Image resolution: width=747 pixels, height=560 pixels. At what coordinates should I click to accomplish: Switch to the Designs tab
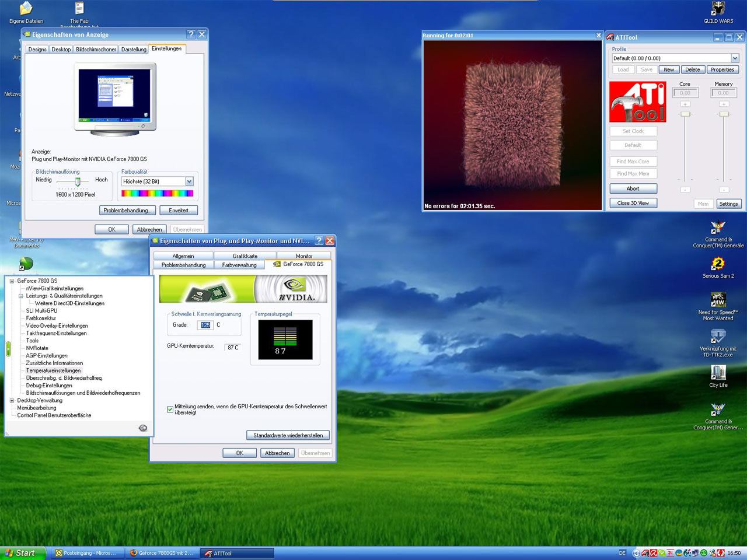(37, 50)
